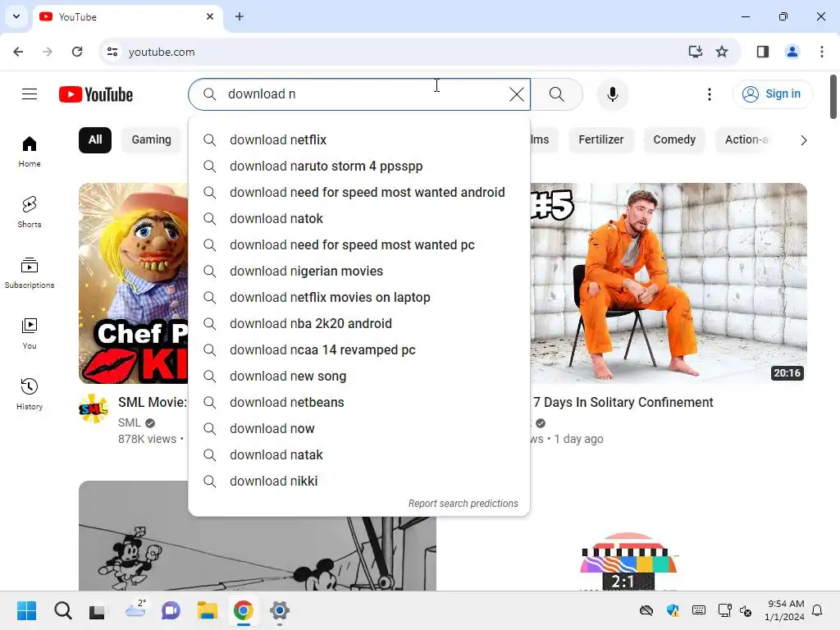840x630 pixels.
Task: Open the MrBeast solitary confinement thumbnail
Action: [669, 283]
